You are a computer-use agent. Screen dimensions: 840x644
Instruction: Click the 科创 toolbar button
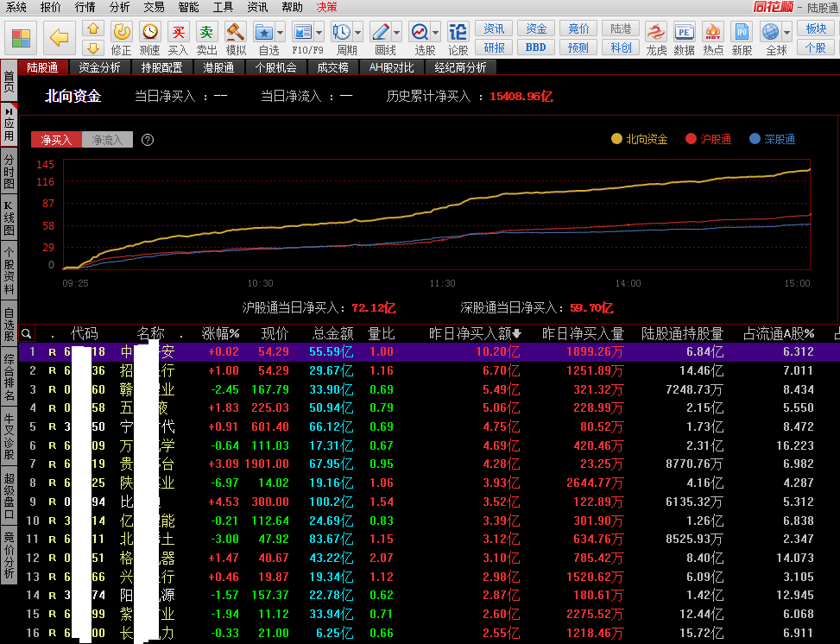pos(621,47)
